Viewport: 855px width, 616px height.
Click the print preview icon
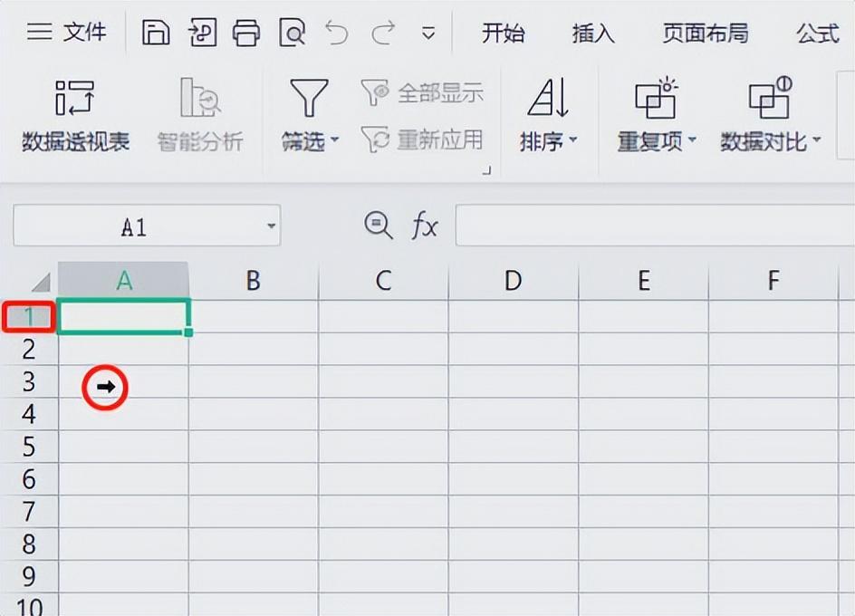coord(292,33)
